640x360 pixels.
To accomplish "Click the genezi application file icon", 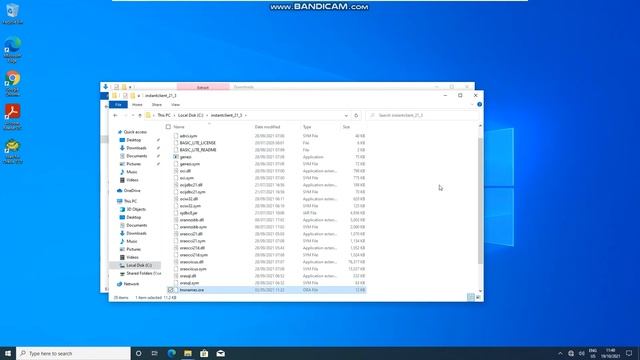I will click(176, 157).
